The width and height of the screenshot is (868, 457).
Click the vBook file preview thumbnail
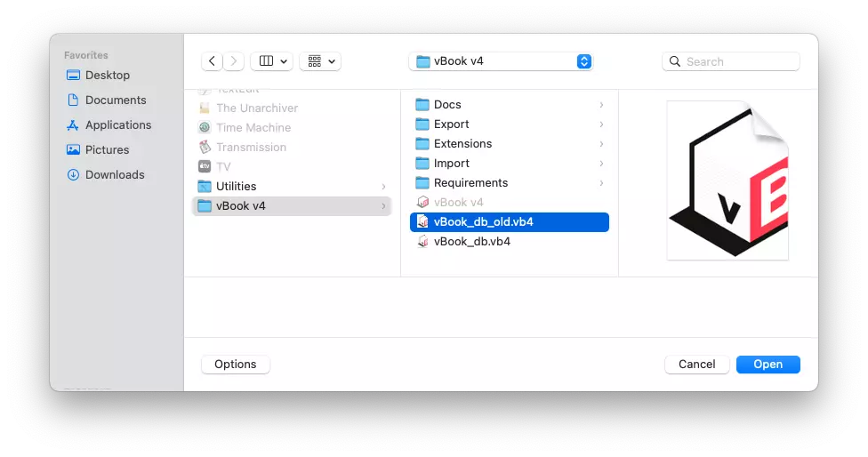(728, 180)
